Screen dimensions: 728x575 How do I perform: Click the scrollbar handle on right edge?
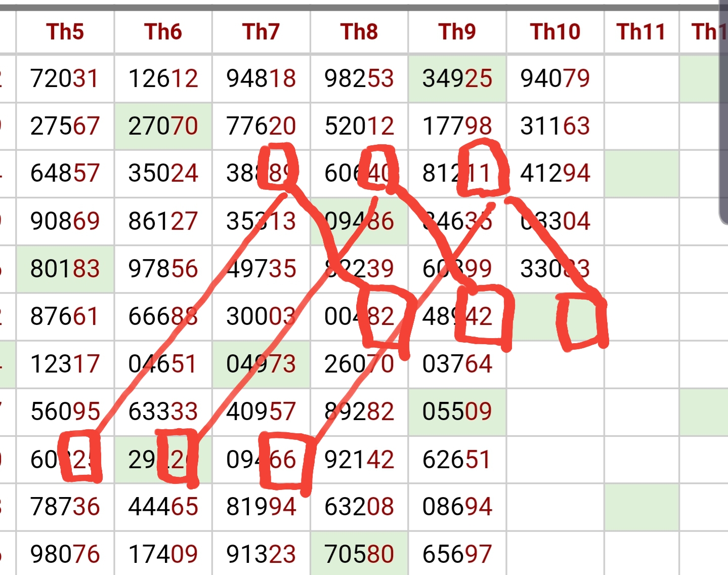tap(723, 111)
